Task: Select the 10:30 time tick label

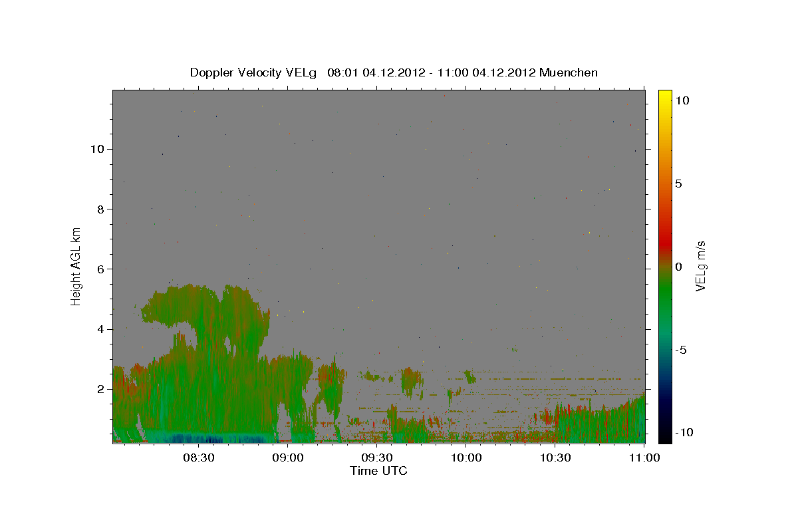Action: pos(555,458)
